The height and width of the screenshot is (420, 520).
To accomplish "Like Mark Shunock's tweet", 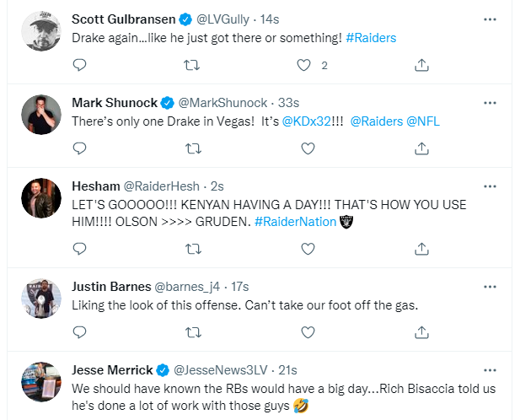I will tap(308, 148).
